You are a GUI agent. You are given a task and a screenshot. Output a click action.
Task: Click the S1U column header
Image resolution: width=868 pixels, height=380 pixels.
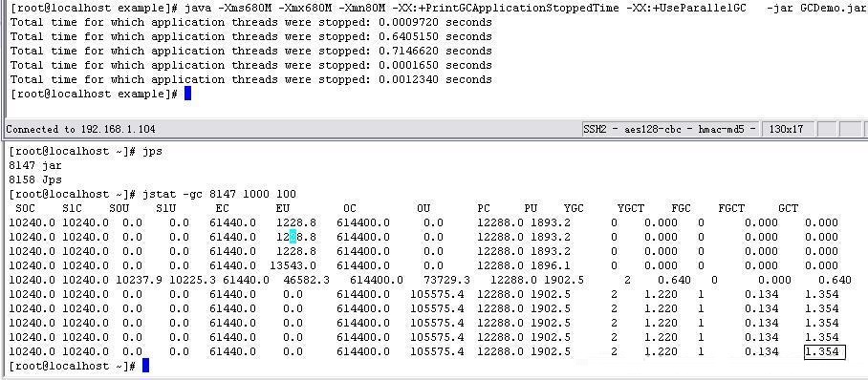(166, 208)
